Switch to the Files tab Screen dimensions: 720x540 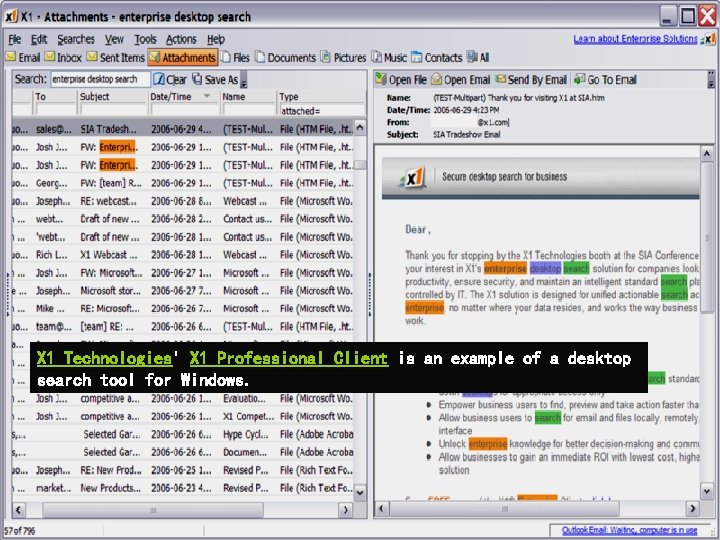pyautogui.click(x=235, y=57)
